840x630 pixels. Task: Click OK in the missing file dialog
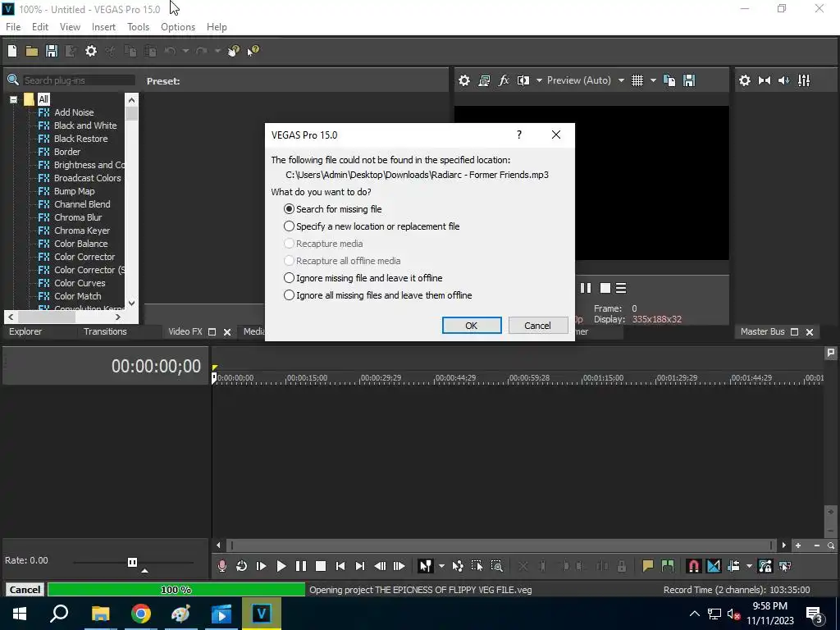pos(472,325)
